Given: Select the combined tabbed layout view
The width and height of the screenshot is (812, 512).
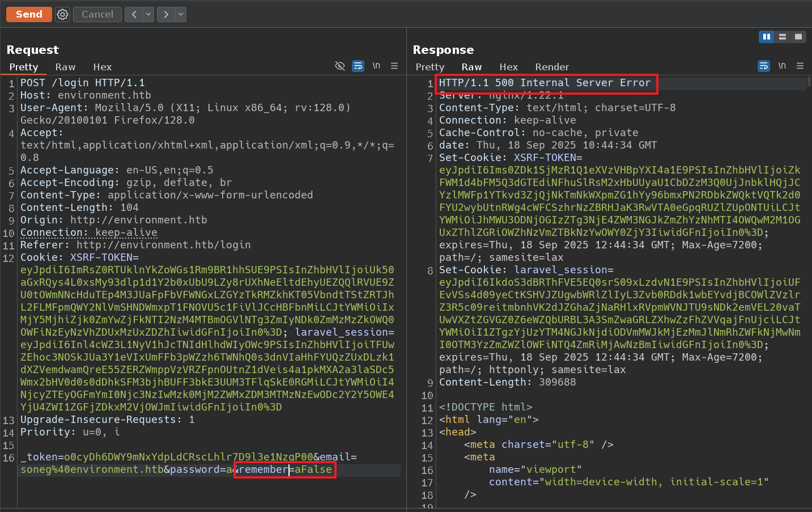Looking at the screenshot, I should (798, 37).
